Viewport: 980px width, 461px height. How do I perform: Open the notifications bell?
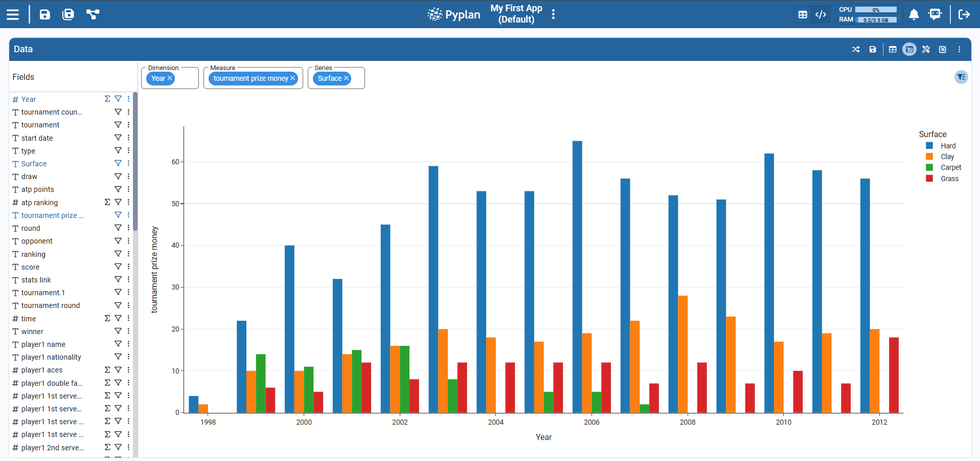point(914,14)
